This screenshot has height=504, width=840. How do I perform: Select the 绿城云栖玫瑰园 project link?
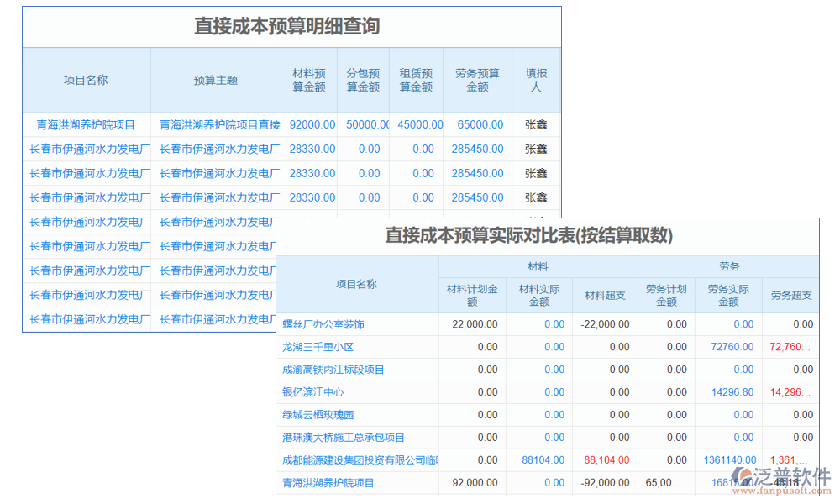tap(317, 414)
